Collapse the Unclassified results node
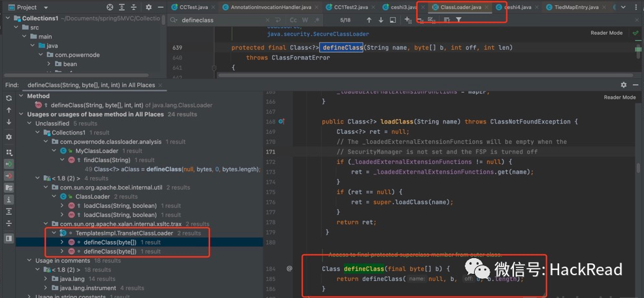This screenshot has width=644, height=298. pos(29,124)
